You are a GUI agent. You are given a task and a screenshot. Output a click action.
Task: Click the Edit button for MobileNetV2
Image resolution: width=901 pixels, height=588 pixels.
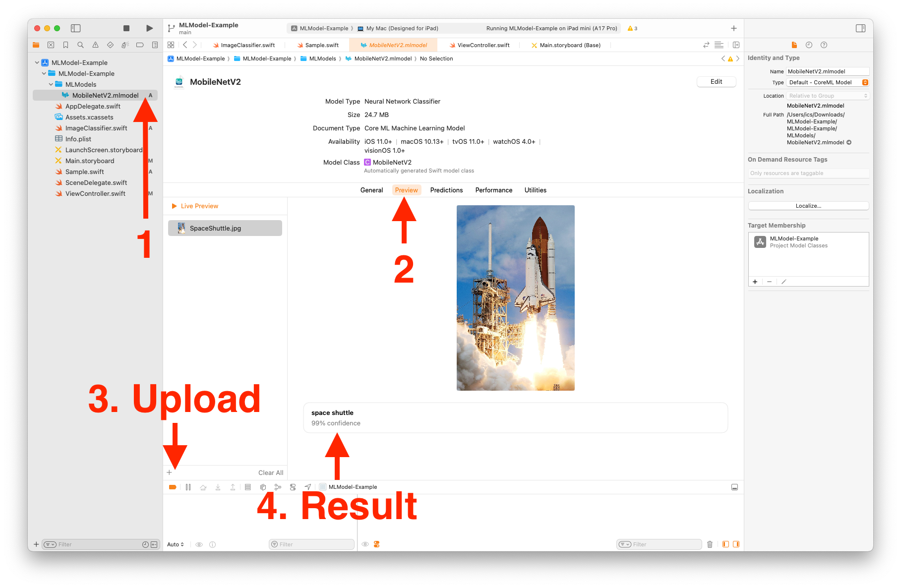716,82
